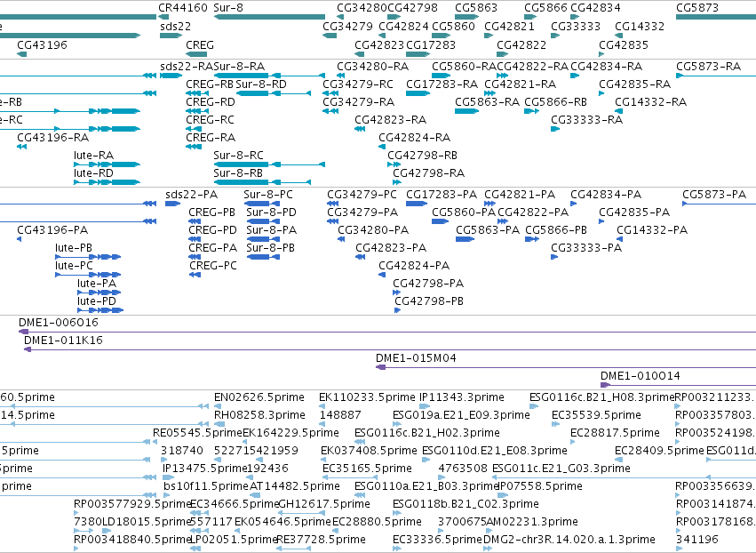The width and height of the screenshot is (756, 553).
Task: Open the CG5873-PA protein label
Action: pos(714,195)
